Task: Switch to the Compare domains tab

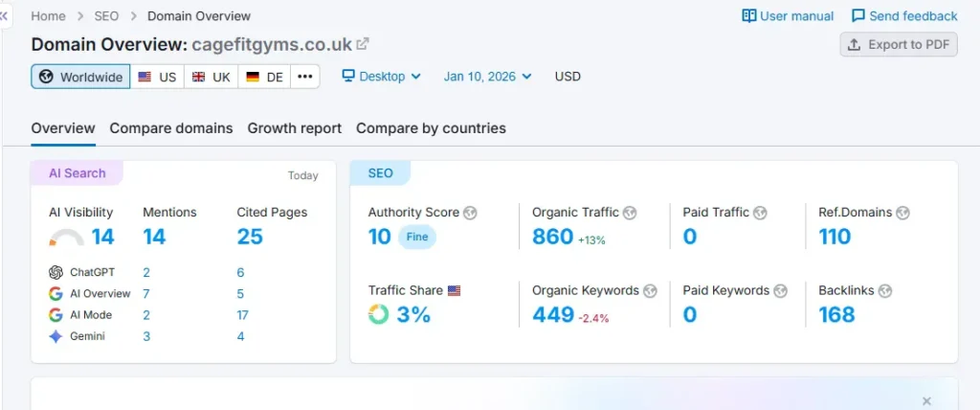Action: (171, 128)
